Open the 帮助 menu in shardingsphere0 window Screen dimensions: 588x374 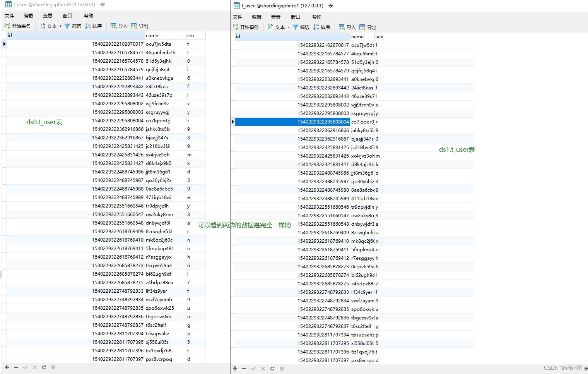[x=89, y=16]
